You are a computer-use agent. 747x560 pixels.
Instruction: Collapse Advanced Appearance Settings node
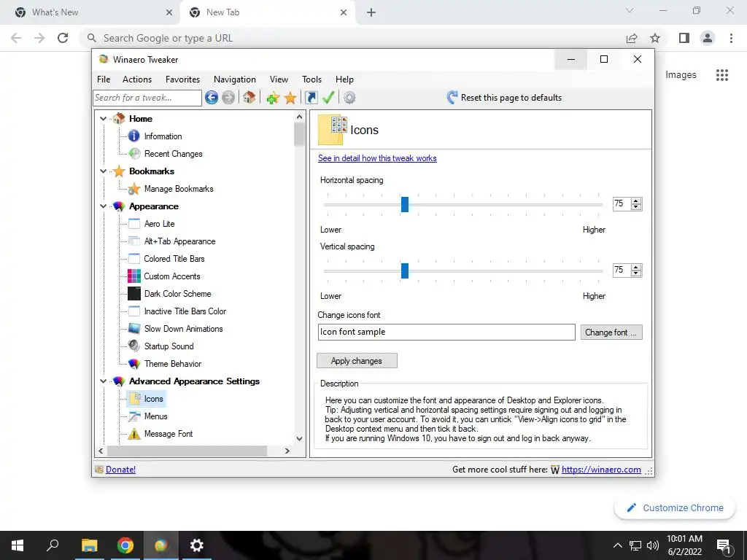point(103,381)
